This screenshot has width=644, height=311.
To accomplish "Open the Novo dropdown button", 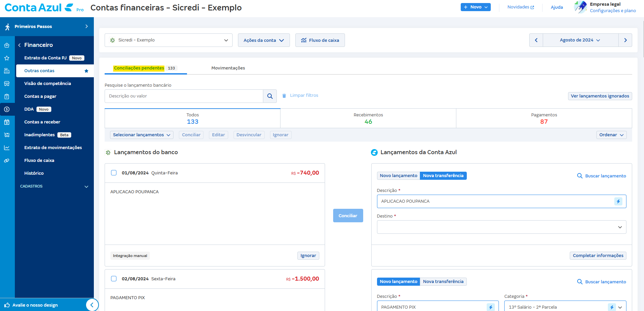I will click(x=476, y=7).
